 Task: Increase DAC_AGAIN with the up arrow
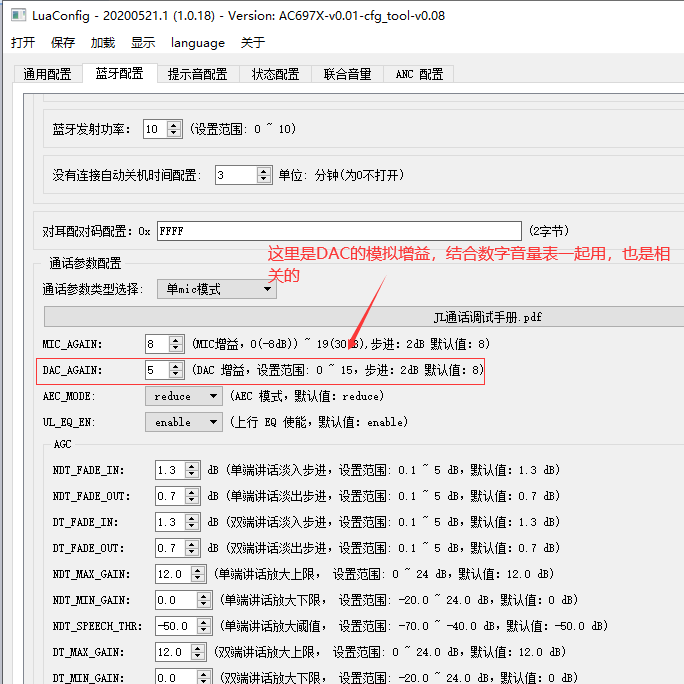tap(175, 366)
